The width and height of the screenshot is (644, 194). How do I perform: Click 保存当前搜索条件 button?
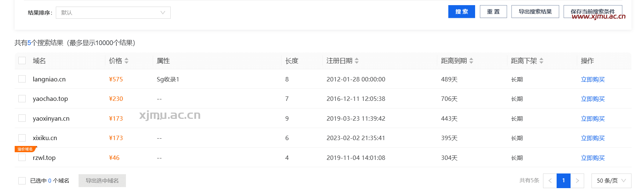click(x=593, y=12)
